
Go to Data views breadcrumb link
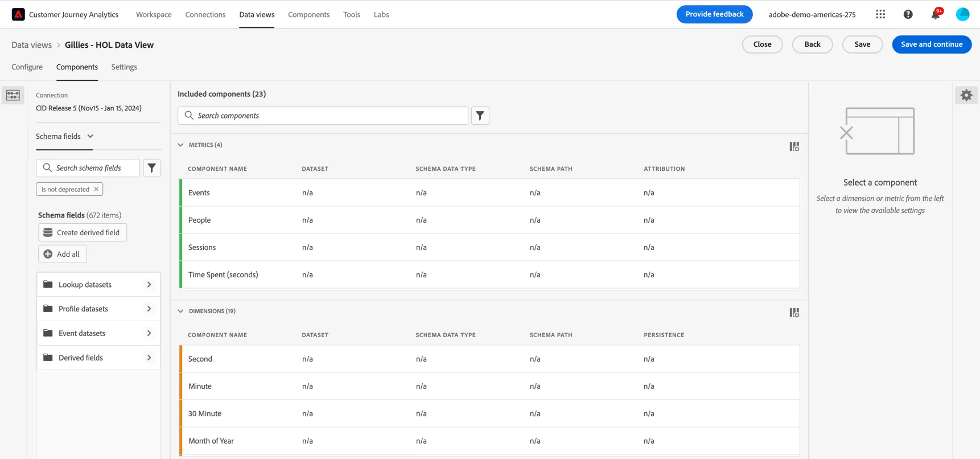(x=31, y=45)
